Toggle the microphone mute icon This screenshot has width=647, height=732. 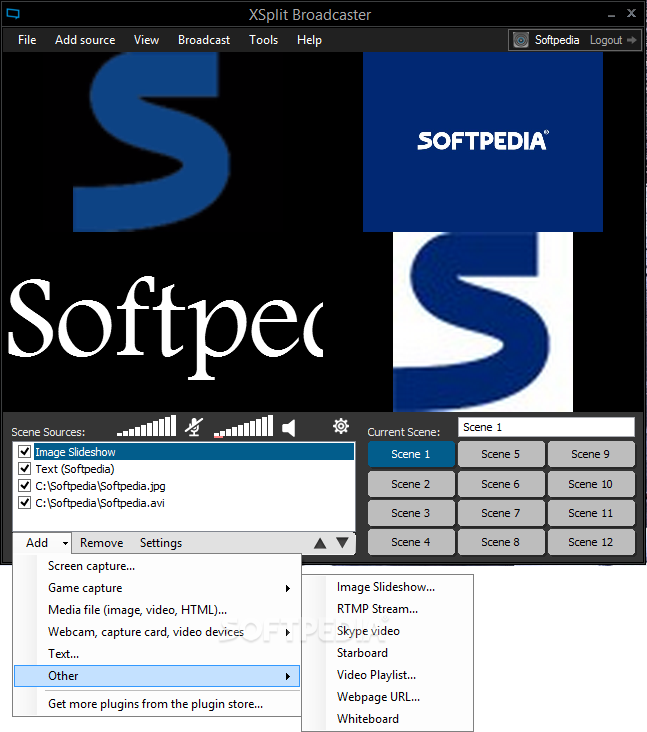(194, 427)
